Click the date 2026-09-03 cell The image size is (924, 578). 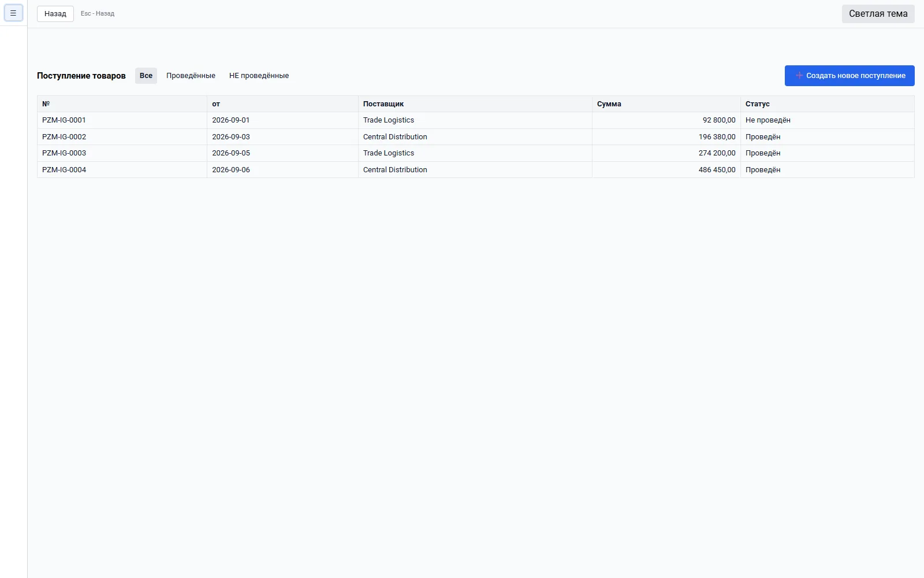point(282,137)
